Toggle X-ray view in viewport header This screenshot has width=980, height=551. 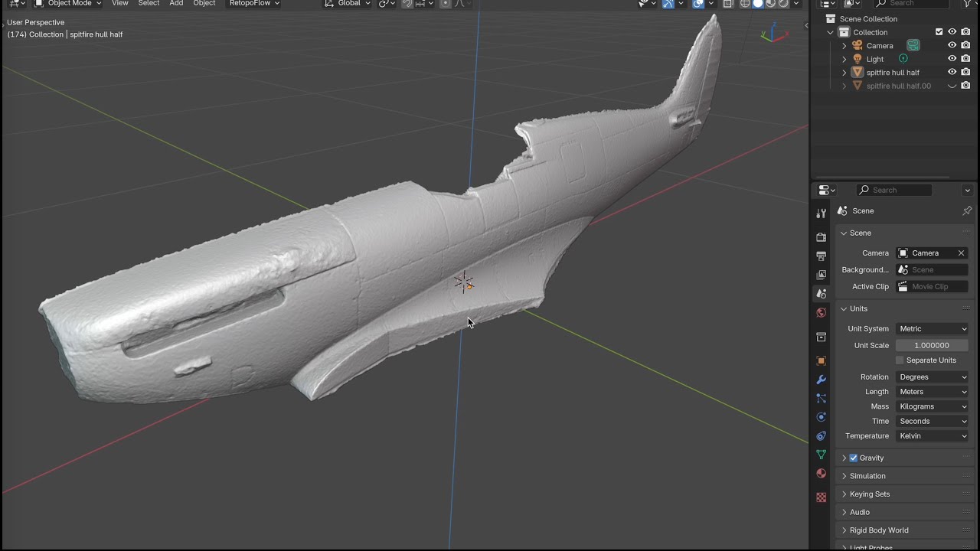[x=727, y=4]
